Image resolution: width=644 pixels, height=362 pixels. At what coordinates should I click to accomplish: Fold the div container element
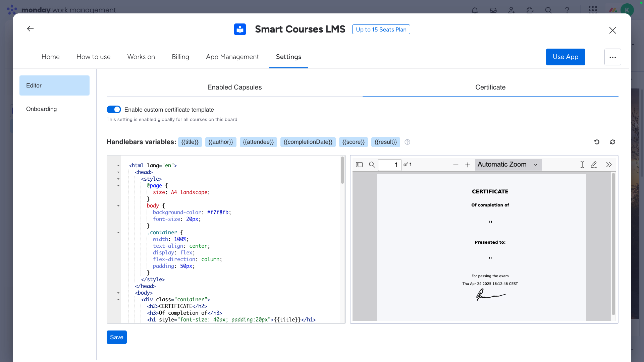[x=118, y=300]
